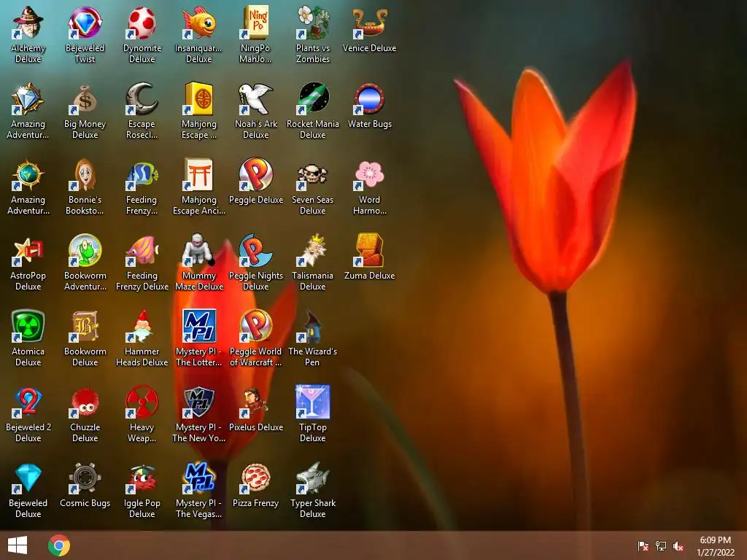The image size is (747, 560).
Task: Launch Bejeweled Twist from the desktop
Action: (x=85, y=23)
